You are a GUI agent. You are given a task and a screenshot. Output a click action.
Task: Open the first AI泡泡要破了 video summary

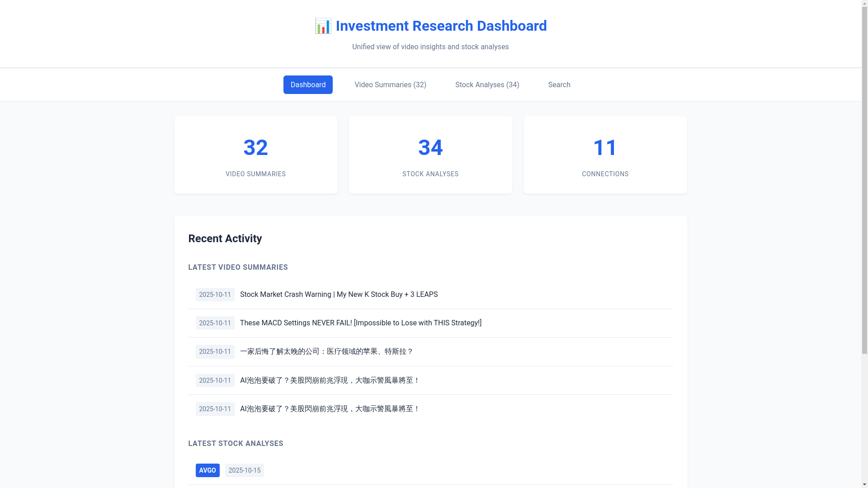tap(330, 380)
